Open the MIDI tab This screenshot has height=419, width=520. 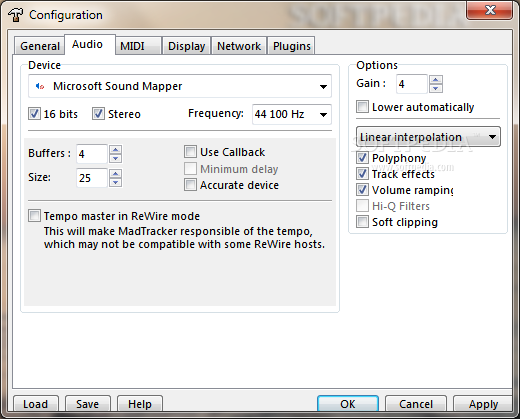[138, 46]
